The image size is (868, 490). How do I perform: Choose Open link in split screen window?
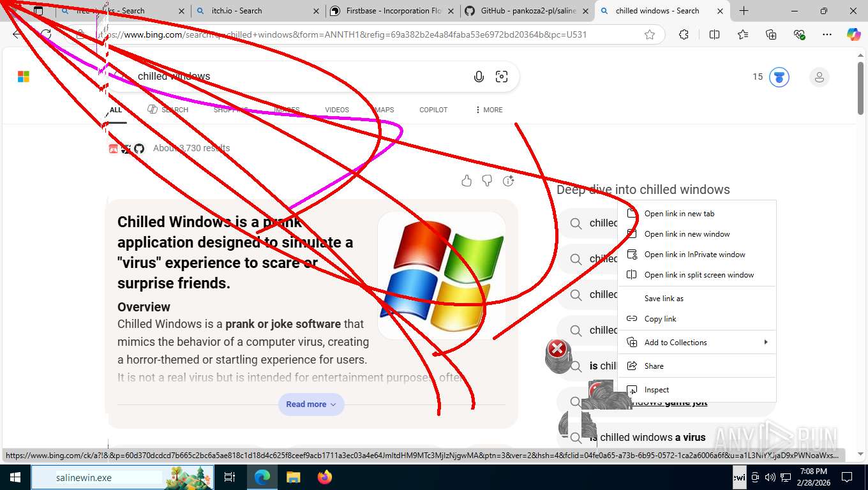click(x=697, y=275)
